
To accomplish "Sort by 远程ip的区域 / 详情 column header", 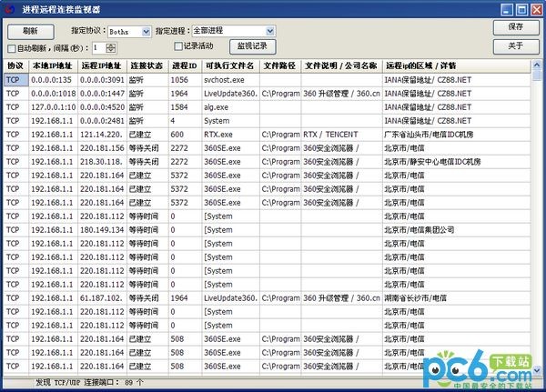I will tap(457, 65).
